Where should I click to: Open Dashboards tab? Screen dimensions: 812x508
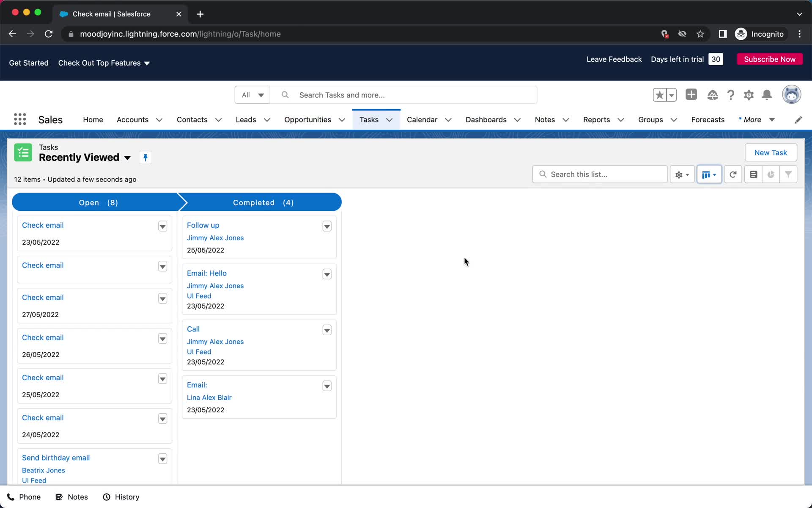point(486,120)
